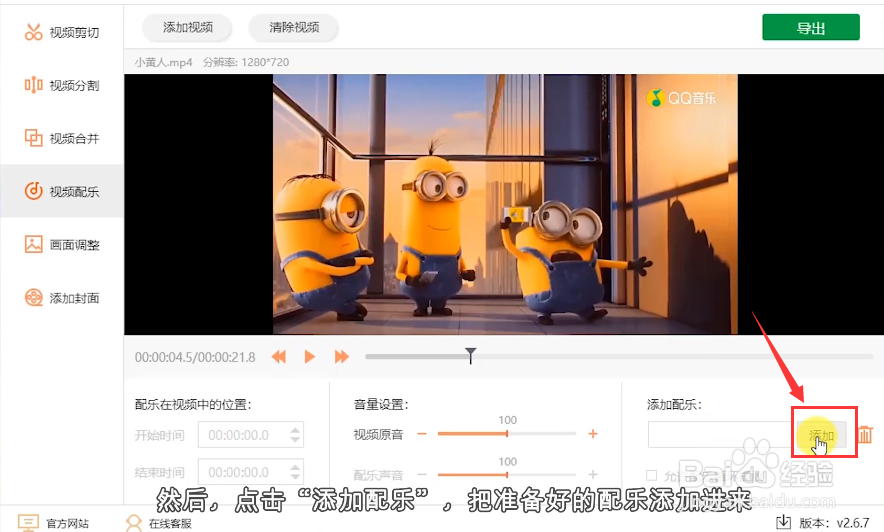Click the 添加视频 button

(x=187, y=27)
